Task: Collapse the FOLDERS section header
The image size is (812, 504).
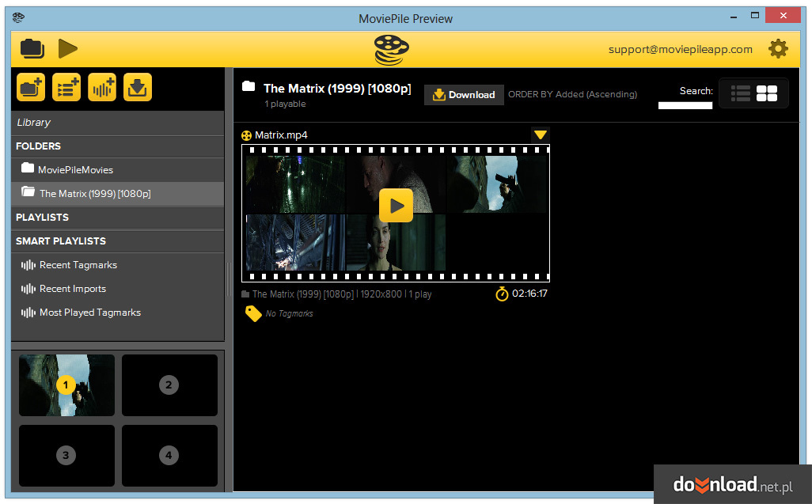Action: pos(118,146)
